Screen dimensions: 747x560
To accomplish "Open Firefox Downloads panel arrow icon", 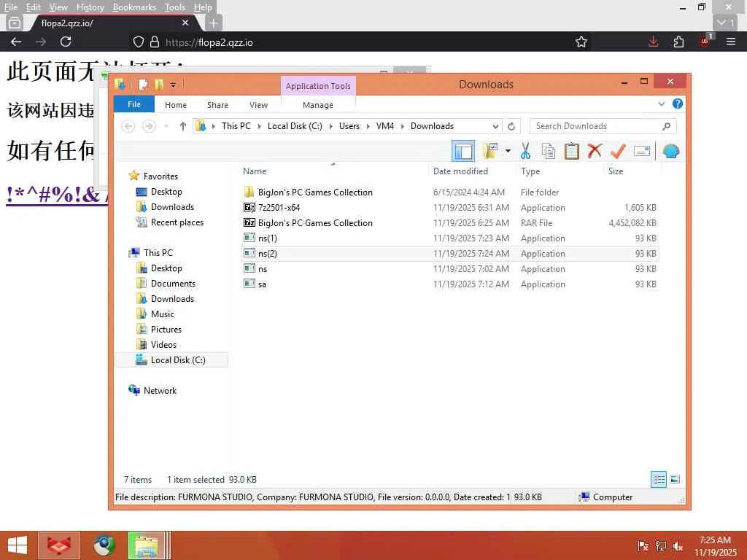I will (x=653, y=42).
